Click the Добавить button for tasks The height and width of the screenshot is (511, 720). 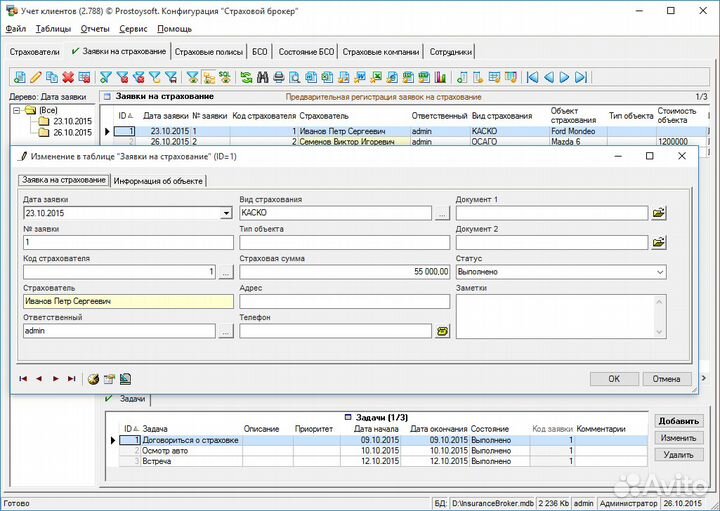[678, 422]
